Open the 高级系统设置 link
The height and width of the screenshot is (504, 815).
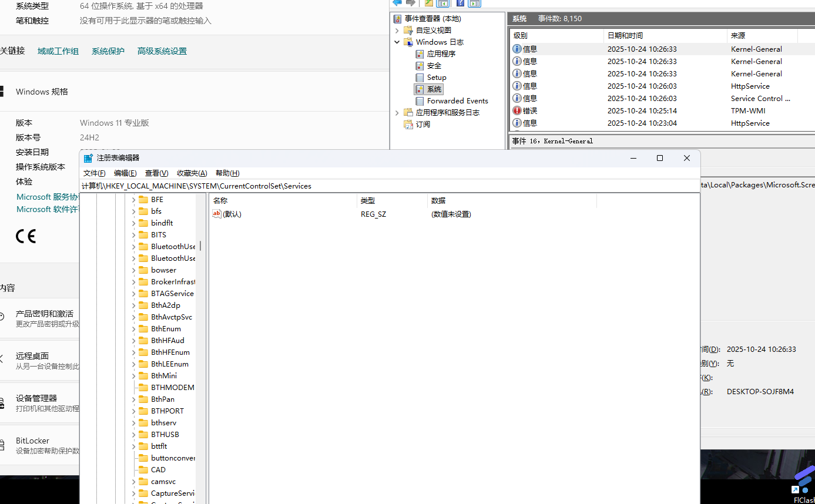tap(162, 51)
